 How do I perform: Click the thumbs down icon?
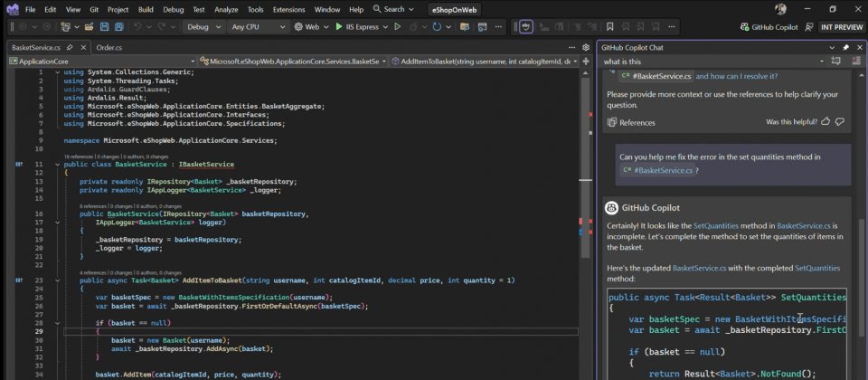point(840,121)
